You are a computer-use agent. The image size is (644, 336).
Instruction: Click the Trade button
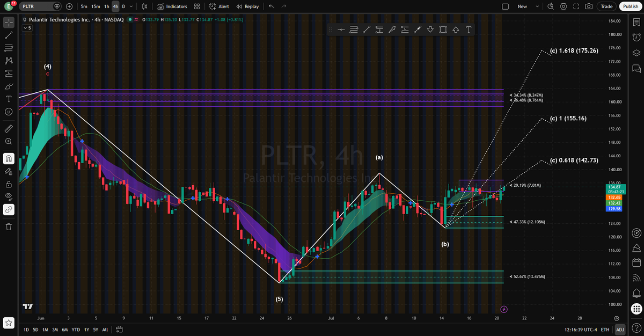[x=607, y=6]
